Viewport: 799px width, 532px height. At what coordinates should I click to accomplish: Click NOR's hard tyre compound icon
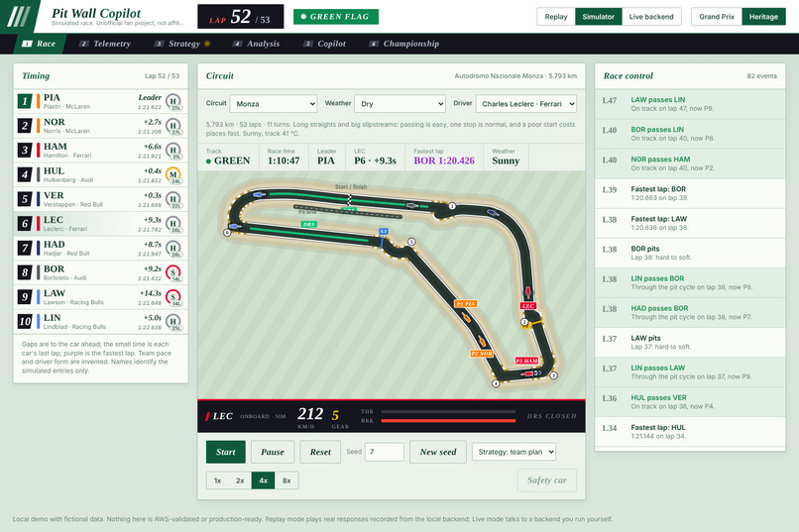(173, 126)
